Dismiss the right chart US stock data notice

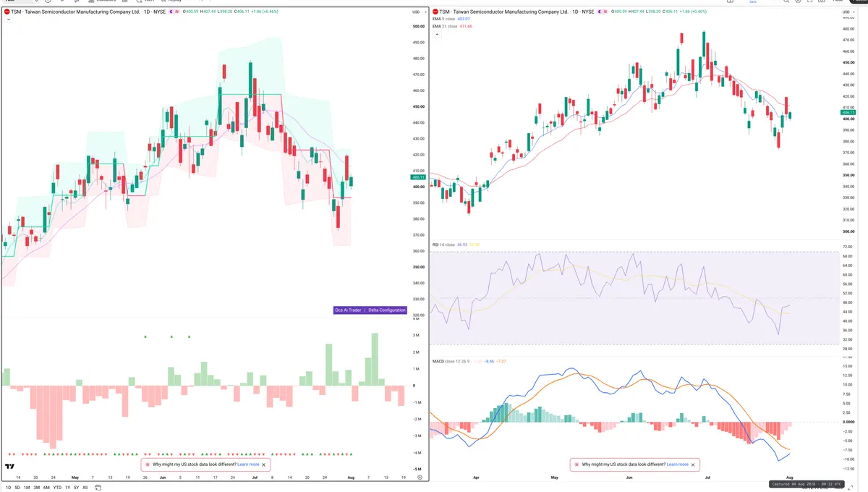point(693,465)
